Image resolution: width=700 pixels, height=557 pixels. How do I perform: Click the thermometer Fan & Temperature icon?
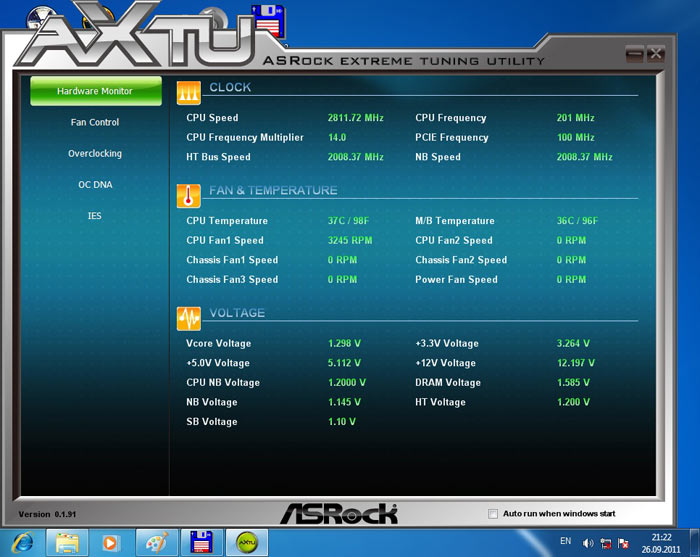click(189, 196)
